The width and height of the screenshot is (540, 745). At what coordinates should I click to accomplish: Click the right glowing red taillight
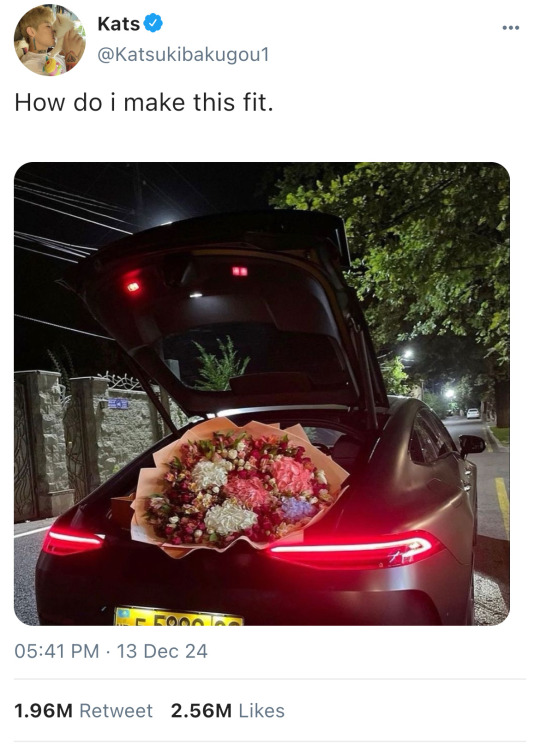coord(356,549)
